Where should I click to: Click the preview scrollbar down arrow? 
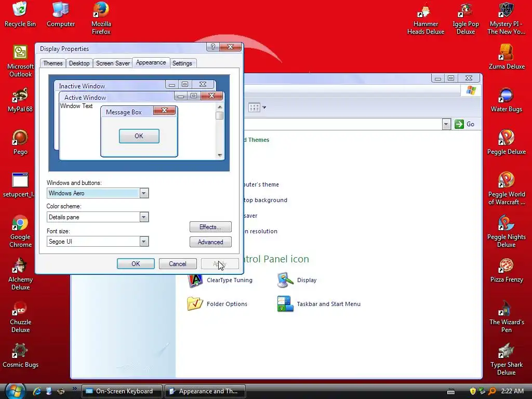[220, 155]
